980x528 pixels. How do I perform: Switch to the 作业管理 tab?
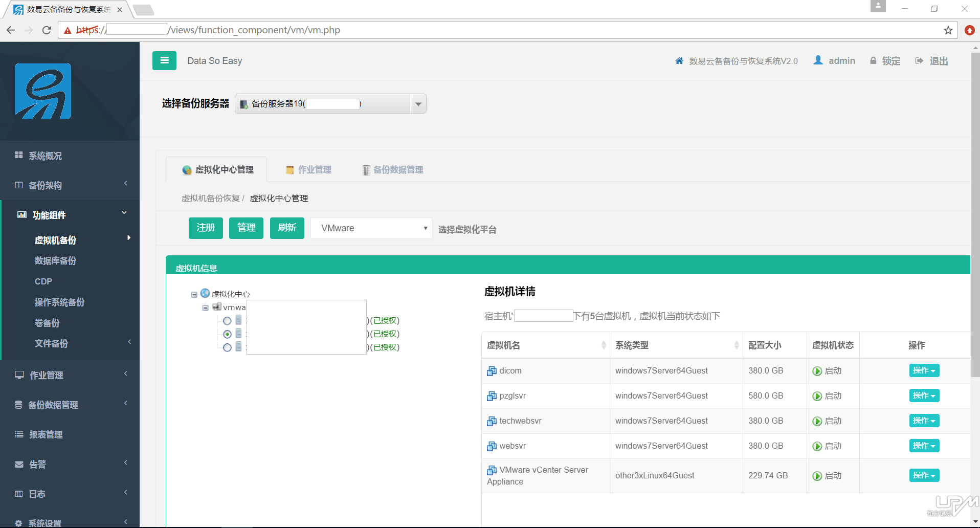[308, 170]
